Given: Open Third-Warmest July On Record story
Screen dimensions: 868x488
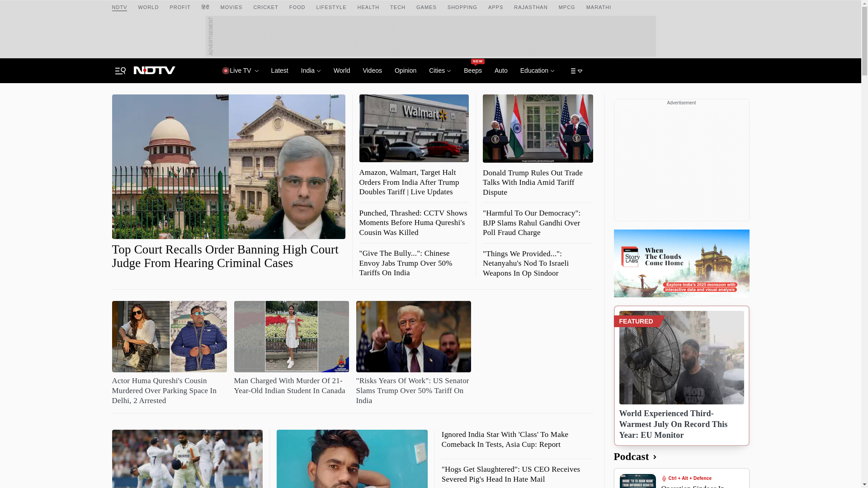Looking at the screenshot, I should (673, 424).
